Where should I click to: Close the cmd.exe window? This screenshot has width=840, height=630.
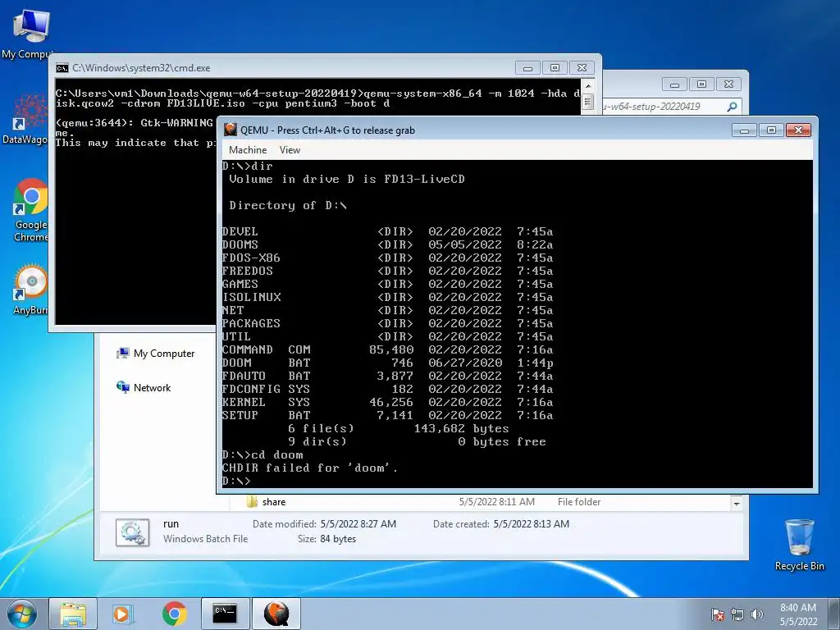[x=582, y=68]
